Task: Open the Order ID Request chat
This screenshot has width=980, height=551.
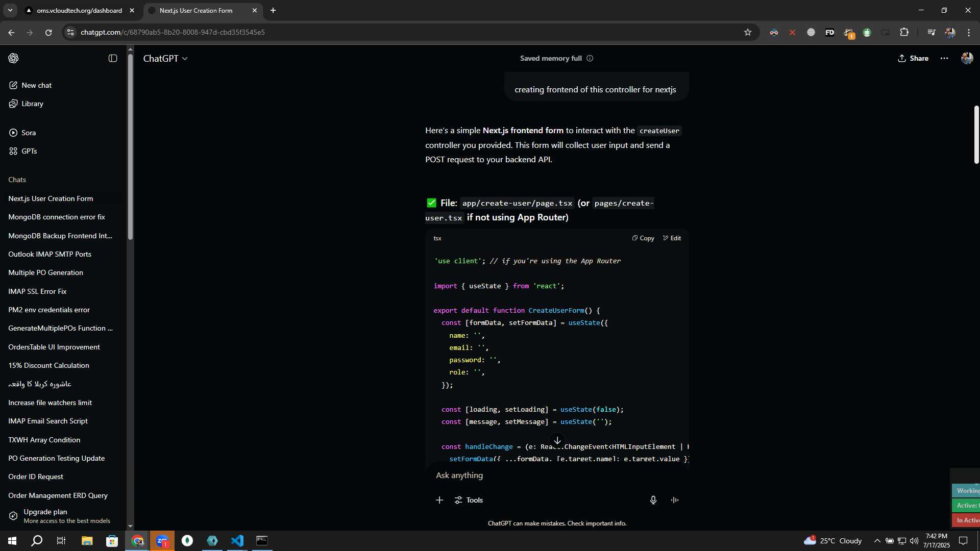Action: pyautogui.click(x=36, y=477)
